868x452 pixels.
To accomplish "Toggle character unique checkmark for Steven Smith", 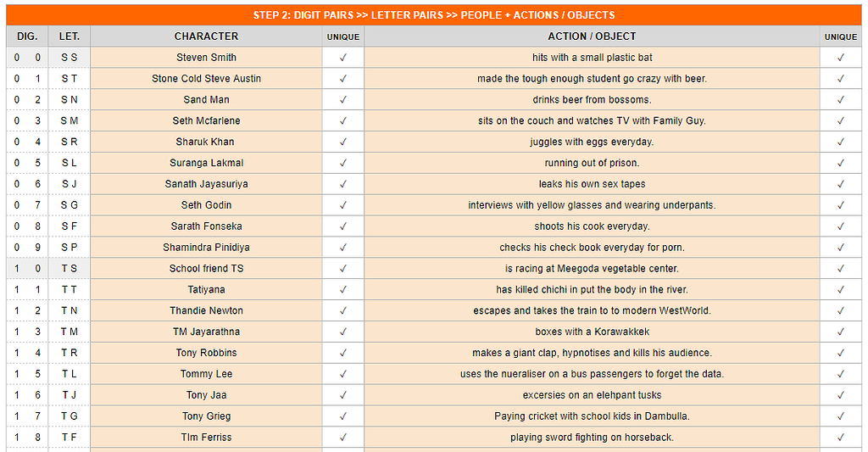I will pyautogui.click(x=343, y=58).
